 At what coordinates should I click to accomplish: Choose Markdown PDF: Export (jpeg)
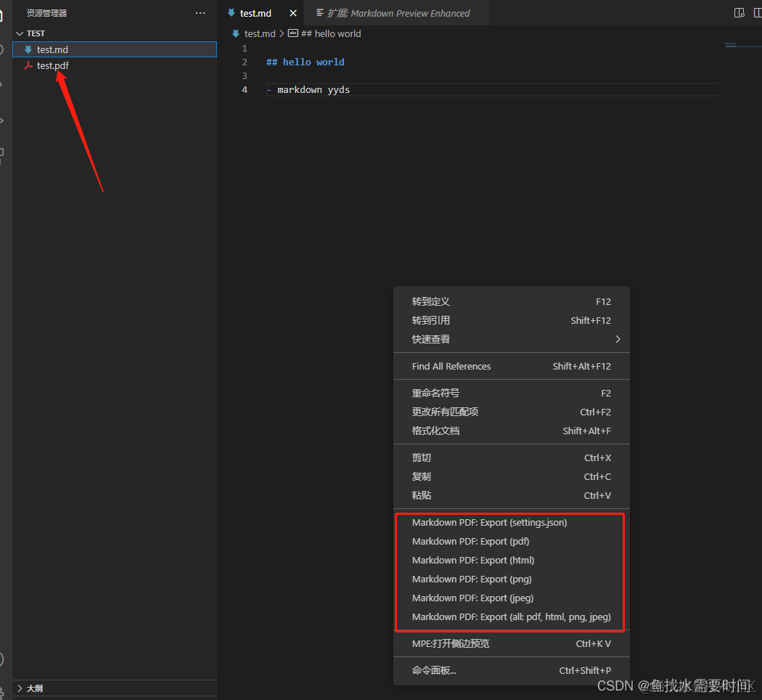point(511,598)
